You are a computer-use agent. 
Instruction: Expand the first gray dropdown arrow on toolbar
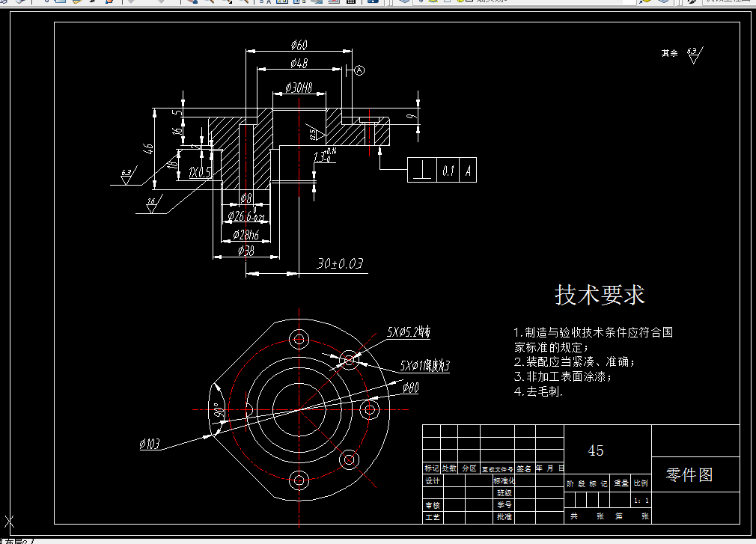(132, 4)
